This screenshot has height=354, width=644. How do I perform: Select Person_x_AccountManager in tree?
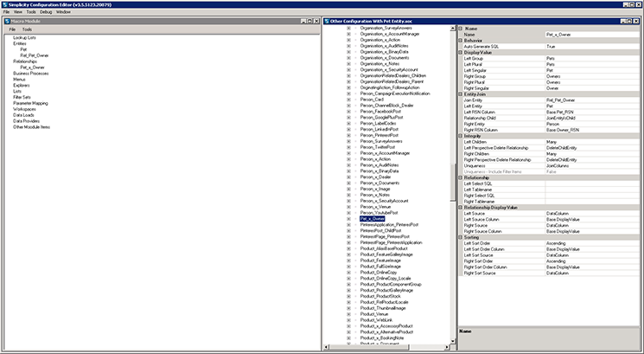[x=385, y=153]
